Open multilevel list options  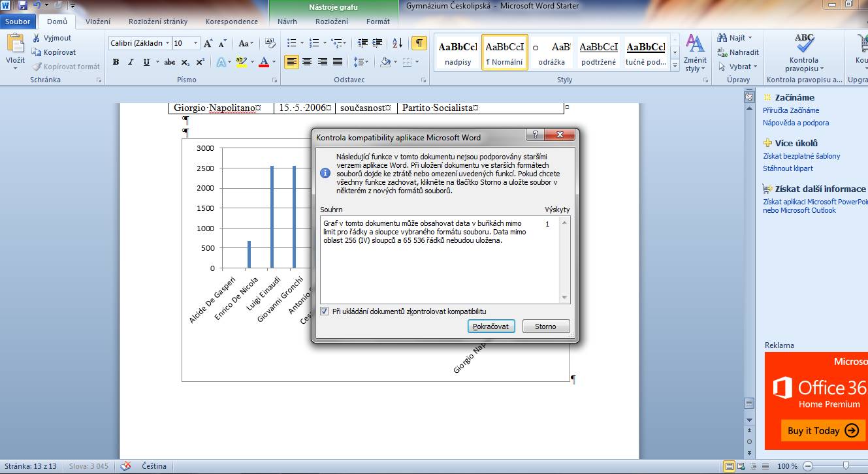coord(338,43)
